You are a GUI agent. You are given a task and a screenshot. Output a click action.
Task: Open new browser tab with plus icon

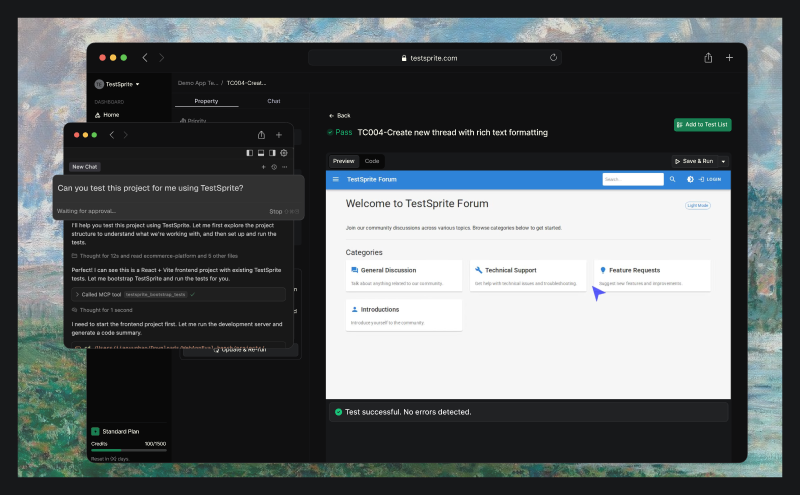[x=729, y=58]
